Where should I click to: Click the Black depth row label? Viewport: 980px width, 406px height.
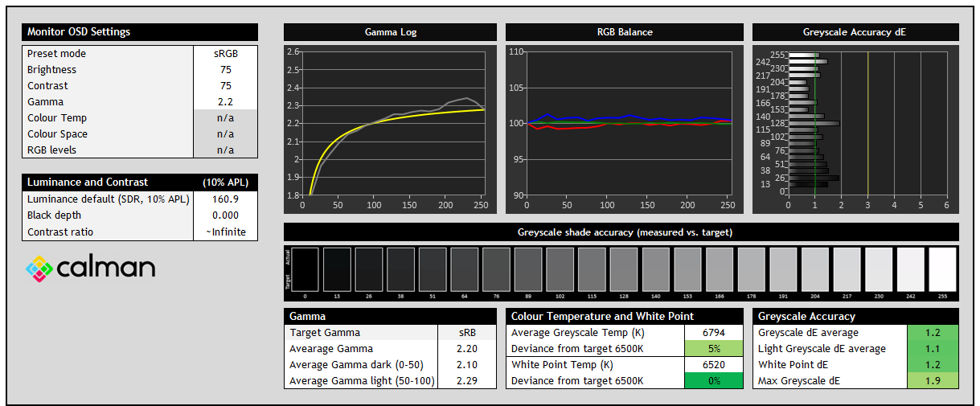click(x=54, y=215)
